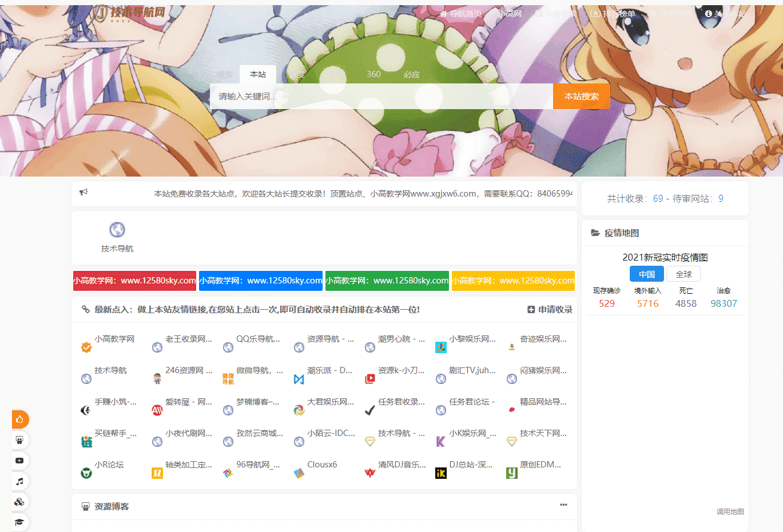Open the 老王收录网 link
This screenshot has width=783, height=532.
coord(189,339)
